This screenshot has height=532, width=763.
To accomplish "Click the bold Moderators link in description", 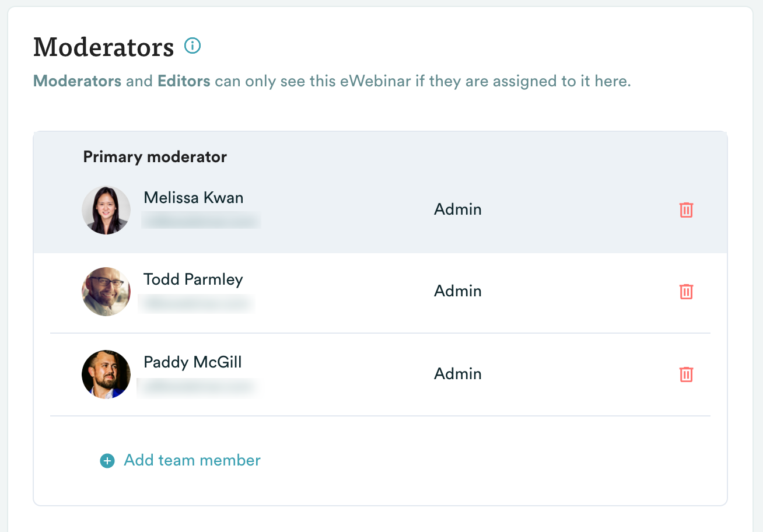I will [x=78, y=81].
